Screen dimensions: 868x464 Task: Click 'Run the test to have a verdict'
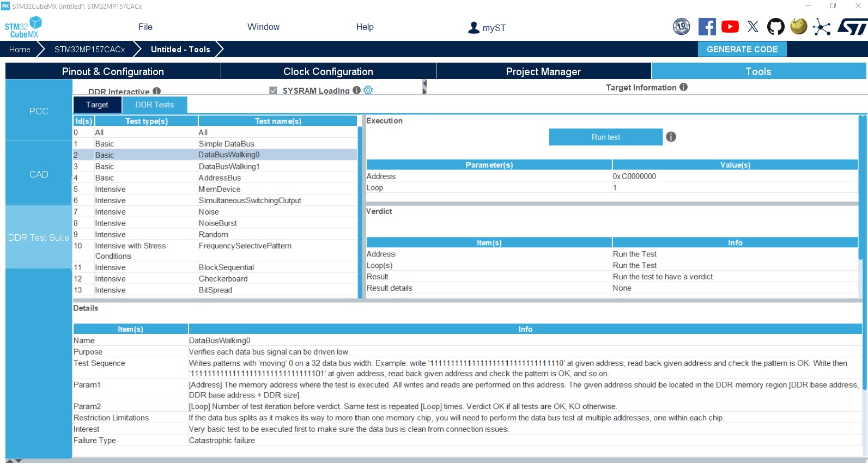(x=663, y=277)
